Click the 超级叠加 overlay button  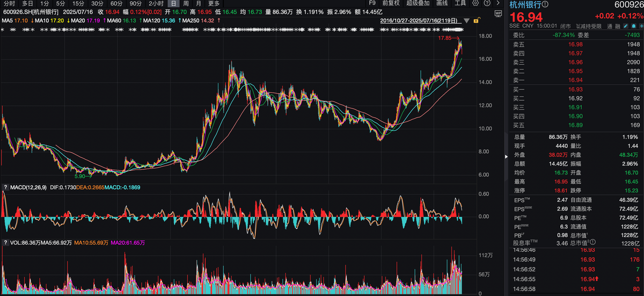(416, 3)
